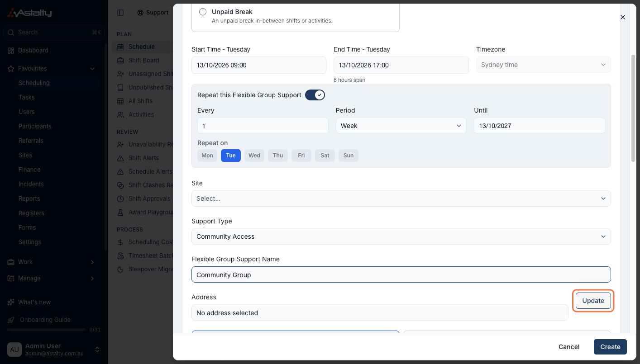
Task: Click the Shift Board icon
Action: 120,60
